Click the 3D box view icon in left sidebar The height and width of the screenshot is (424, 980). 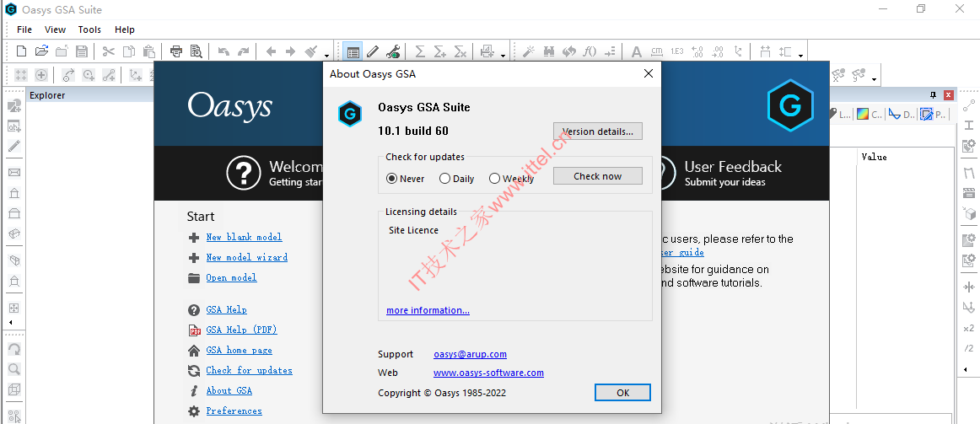click(13, 389)
